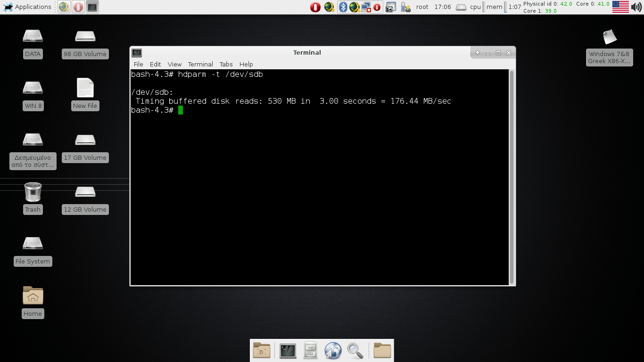Click the Opera launcher in the top panel
This screenshot has height=362, width=644.
[78, 7]
